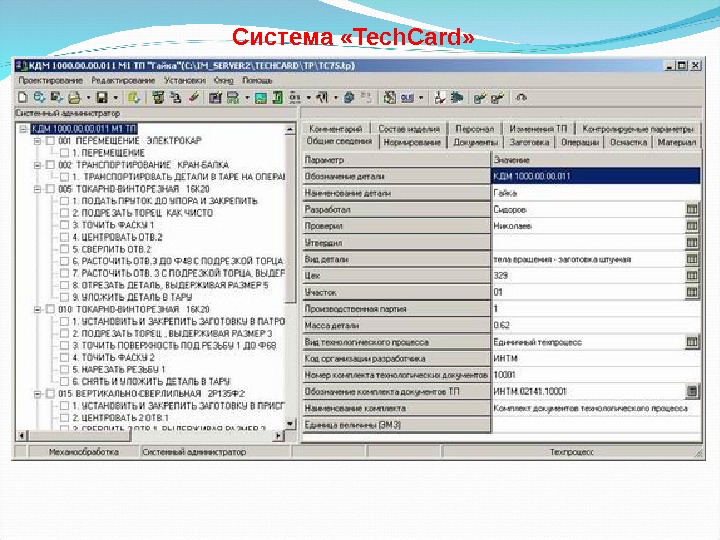Tick checkbox for step 1. ПЕРЕМЕЩЕНИЕ

[x=65, y=153]
